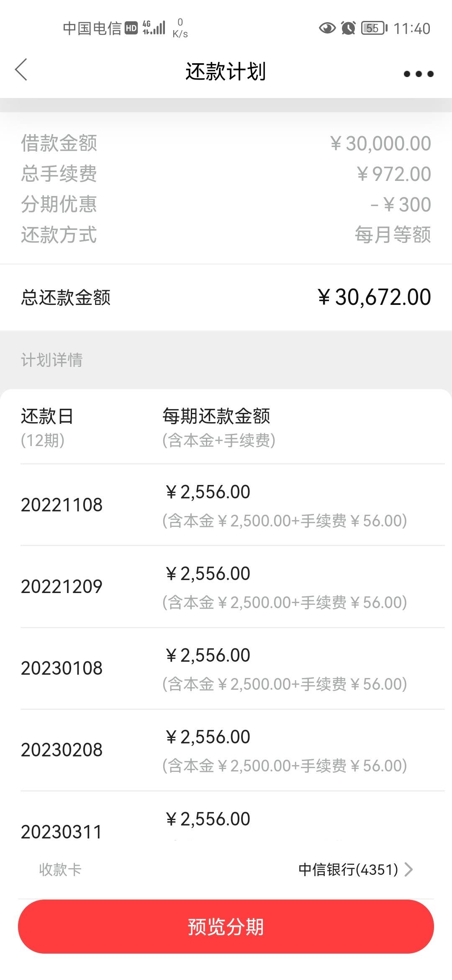This screenshot has height=980, width=452.
Task: Tap the eye comfort status icon
Action: [327, 28]
